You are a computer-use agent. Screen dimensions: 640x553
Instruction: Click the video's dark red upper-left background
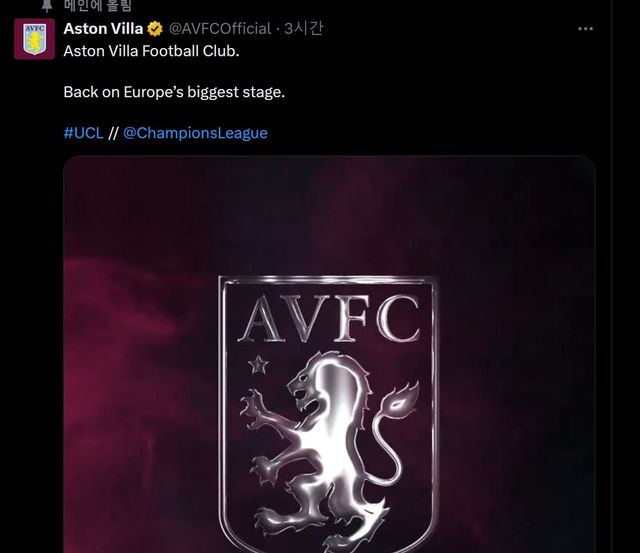click(x=130, y=220)
